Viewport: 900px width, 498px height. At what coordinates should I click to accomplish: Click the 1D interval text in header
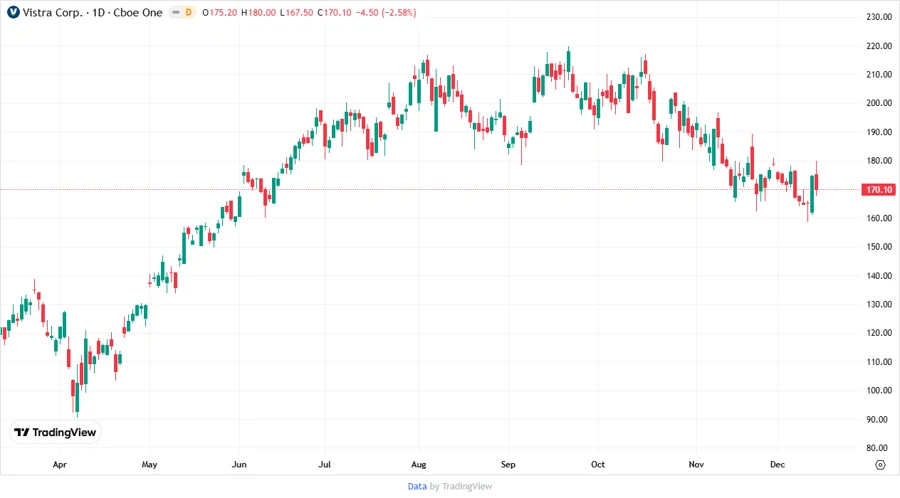point(99,12)
